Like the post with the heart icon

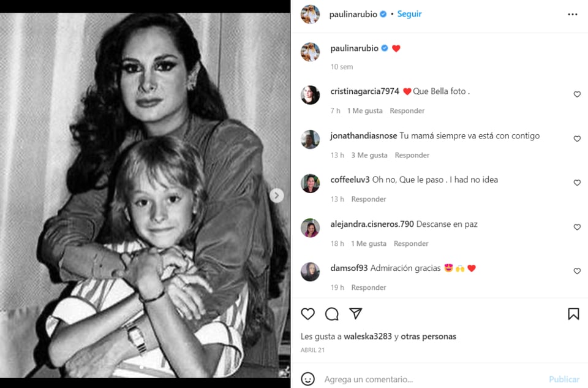pyautogui.click(x=307, y=314)
